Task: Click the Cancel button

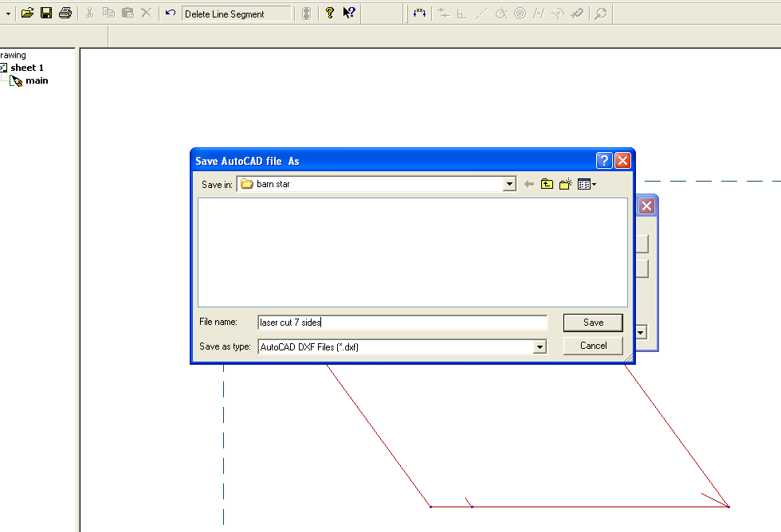Action: pos(593,346)
